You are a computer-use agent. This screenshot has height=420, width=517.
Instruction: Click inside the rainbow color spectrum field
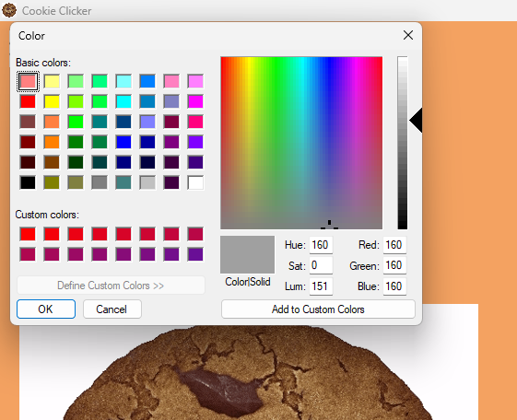coord(301,143)
